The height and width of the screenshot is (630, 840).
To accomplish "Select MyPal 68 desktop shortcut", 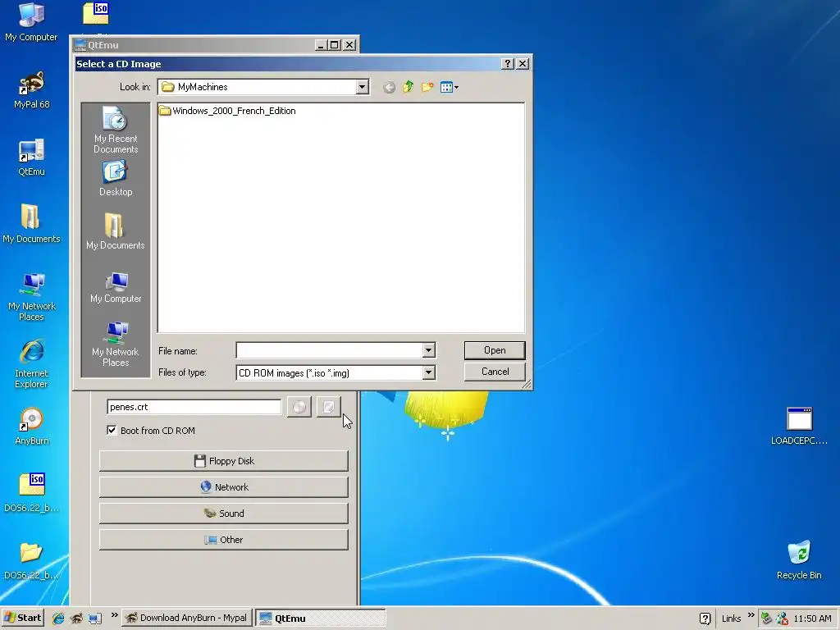I will (x=32, y=89).
